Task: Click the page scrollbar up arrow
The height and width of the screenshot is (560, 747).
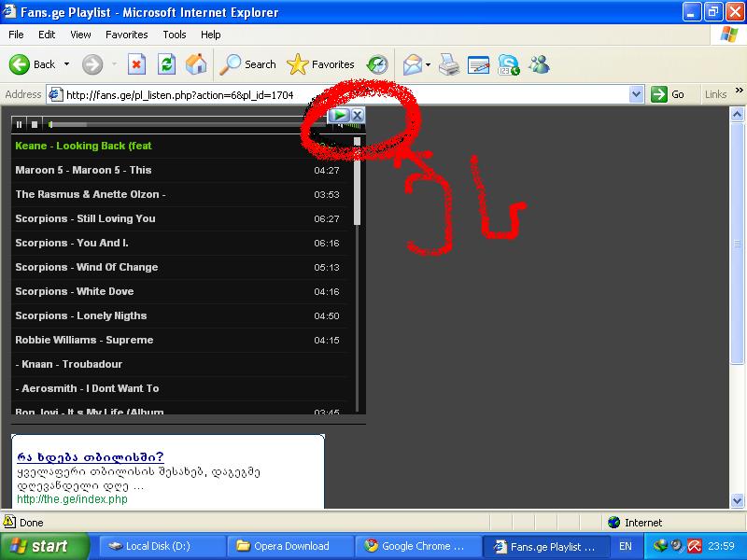Action: point(737,114)
